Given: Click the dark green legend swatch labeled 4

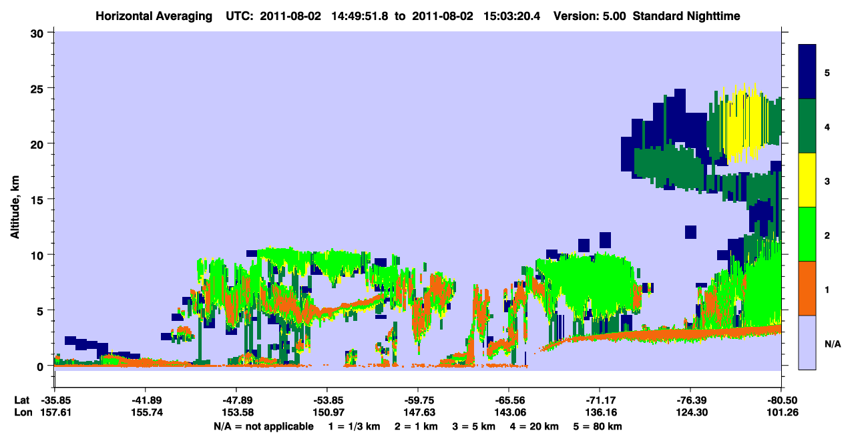Looking at the screenshot, I should 807,125.
